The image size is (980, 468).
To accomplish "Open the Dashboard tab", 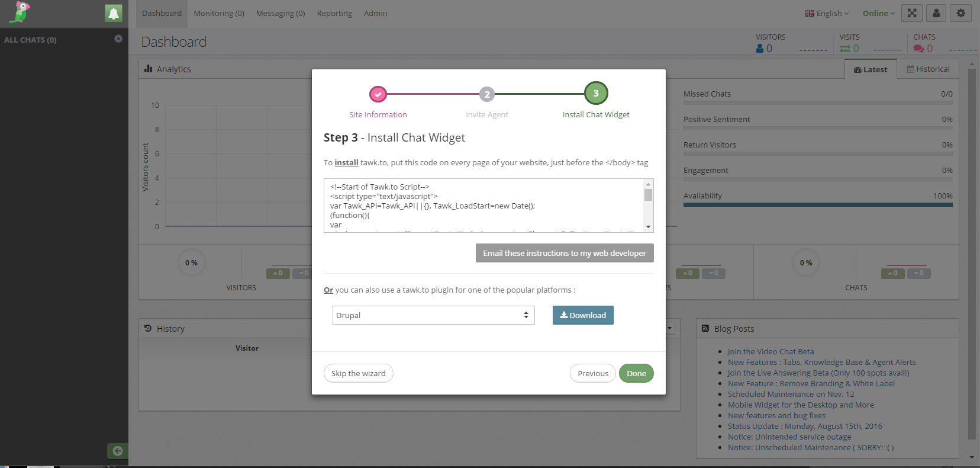I will pyautogui.click(x=162, y=13).
